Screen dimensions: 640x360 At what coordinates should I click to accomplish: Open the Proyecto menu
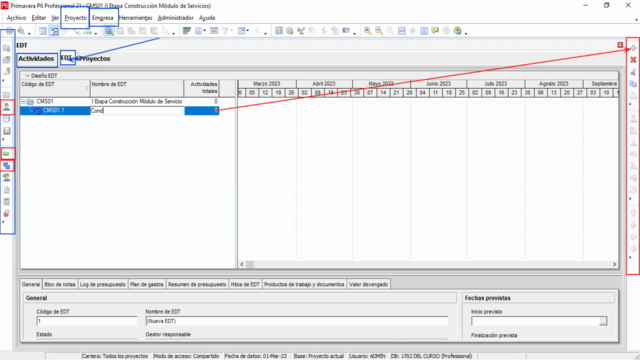click(x=76, y=18)
